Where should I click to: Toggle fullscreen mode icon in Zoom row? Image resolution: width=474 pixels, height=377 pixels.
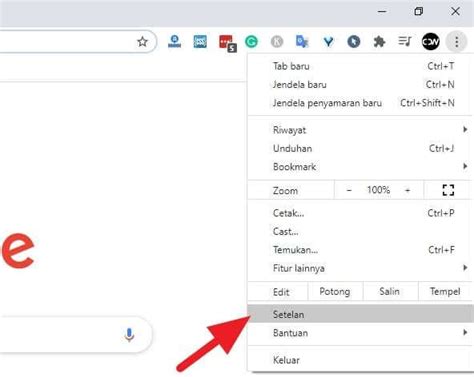[x=448, y=190]
